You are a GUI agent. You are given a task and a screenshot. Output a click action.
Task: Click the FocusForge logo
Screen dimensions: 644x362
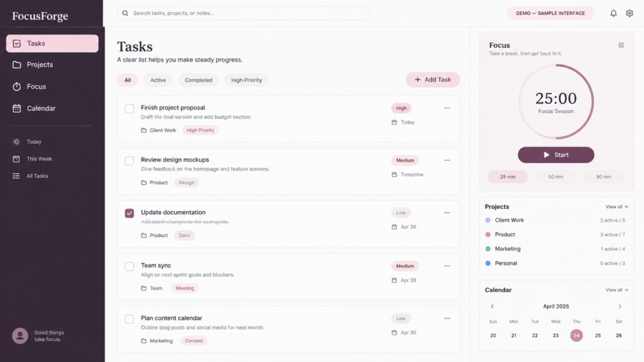click(x=40, y=16)
